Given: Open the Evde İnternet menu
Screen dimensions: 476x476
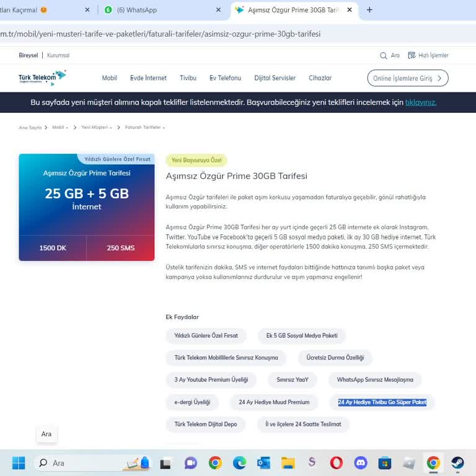Looking at the screenshot, I should 149,78.
